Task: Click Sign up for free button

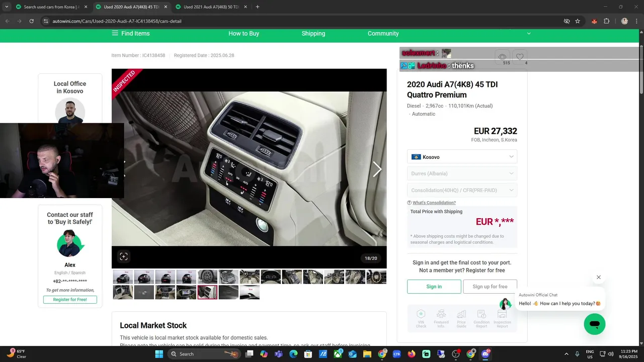Action: [x=490, y=287]
